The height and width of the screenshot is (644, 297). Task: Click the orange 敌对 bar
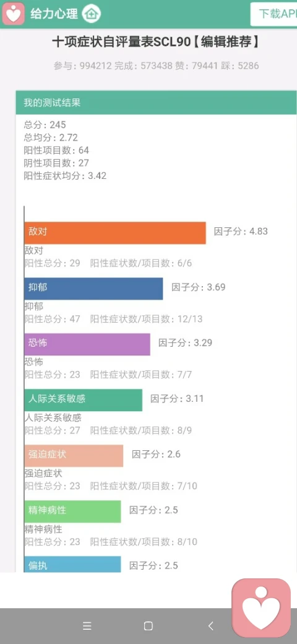tap(115, 233)
